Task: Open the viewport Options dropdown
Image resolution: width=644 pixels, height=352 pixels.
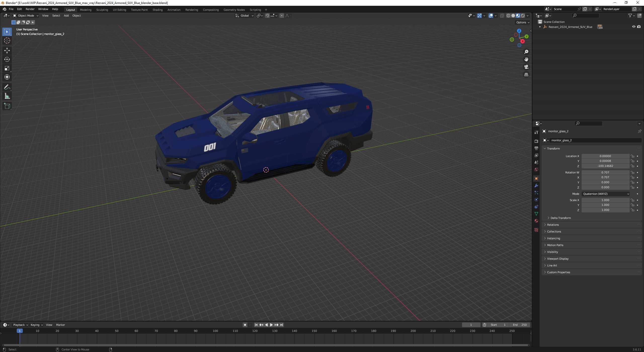Action: click(x=523, y=22)
